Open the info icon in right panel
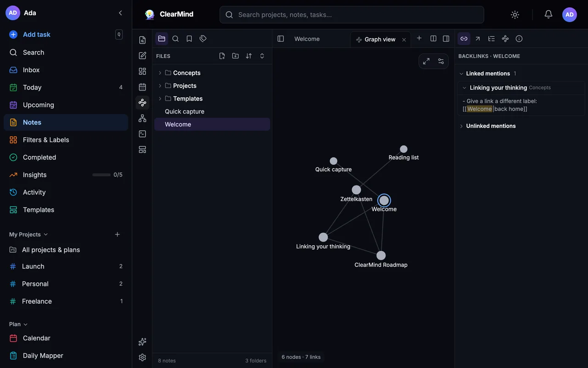Viewport: 588px width, 368px height. pyautogui.click(x=519, y=39)
